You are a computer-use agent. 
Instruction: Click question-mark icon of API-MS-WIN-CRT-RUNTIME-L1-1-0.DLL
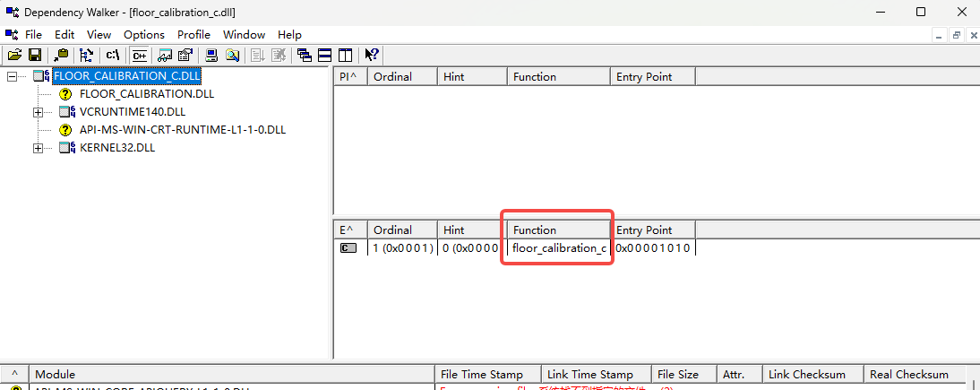[65, 130]
